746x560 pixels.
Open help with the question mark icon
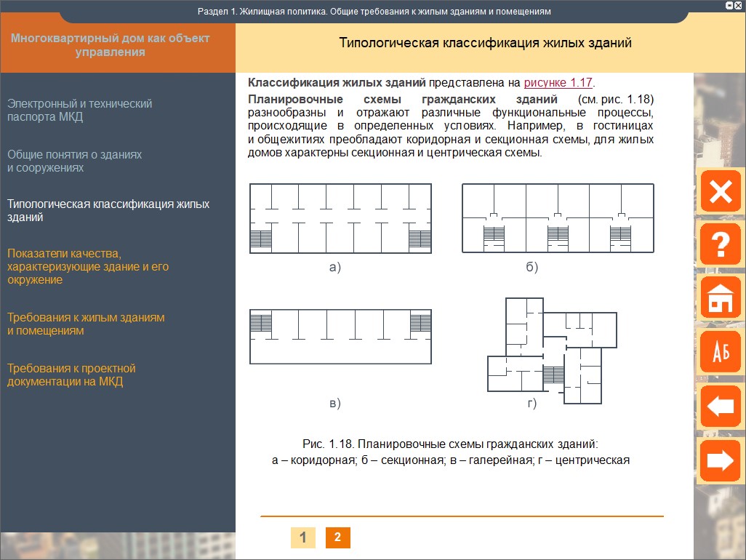pyautogui.click(x=720, y=245)
